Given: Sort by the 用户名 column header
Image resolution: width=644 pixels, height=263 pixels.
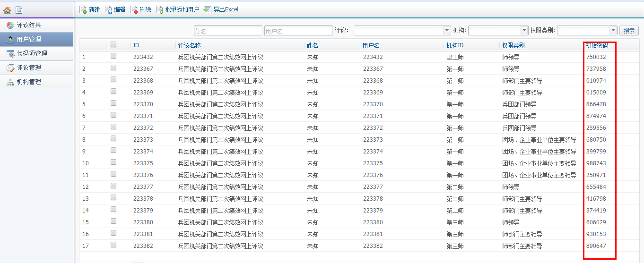Looking at the screenshot, I should click(x=371, y=45).
